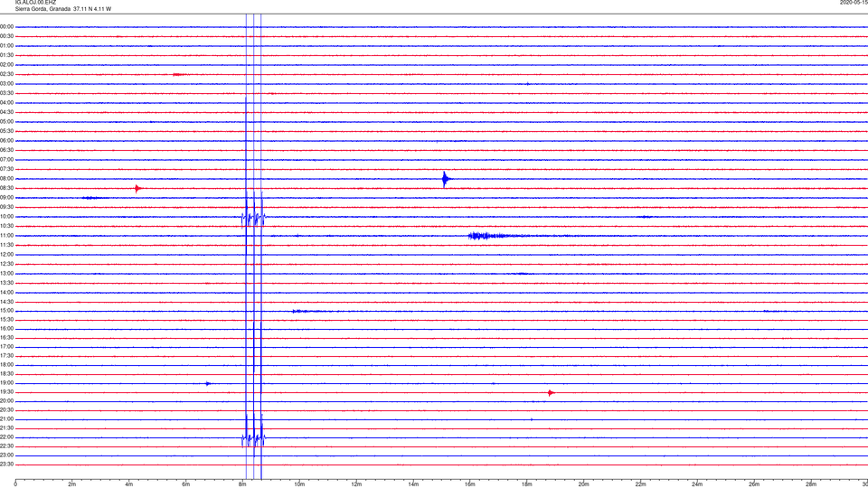Click the 20m tick label on time axis

click(x=584, y=484)
